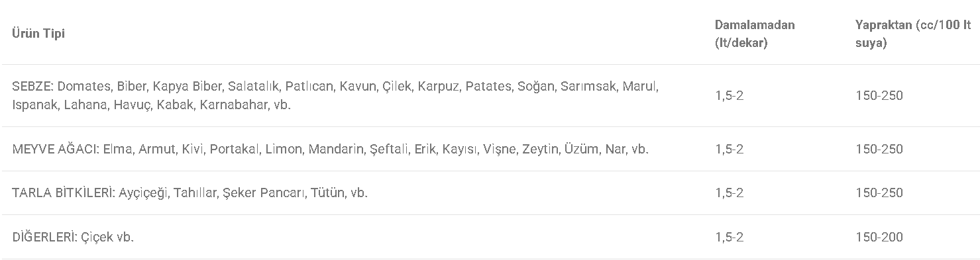Click the 1,5-2 value in SEBZE row
980x260 pixels.
(x=729, y=96)
